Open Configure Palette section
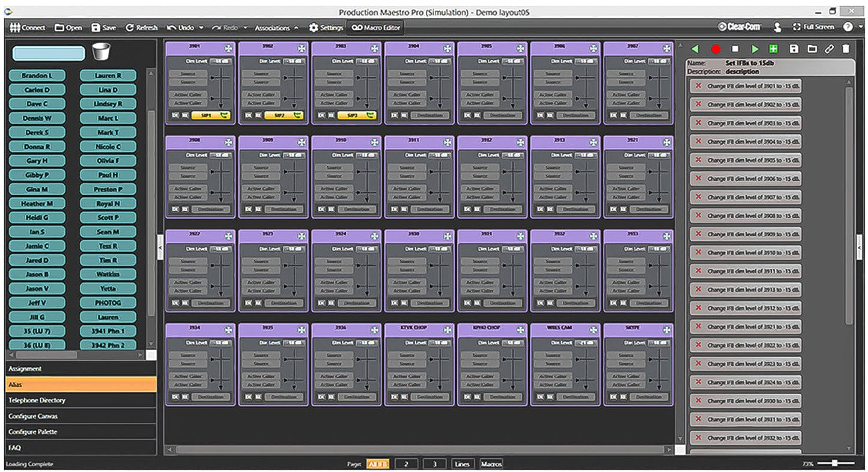 click(81, 432)
